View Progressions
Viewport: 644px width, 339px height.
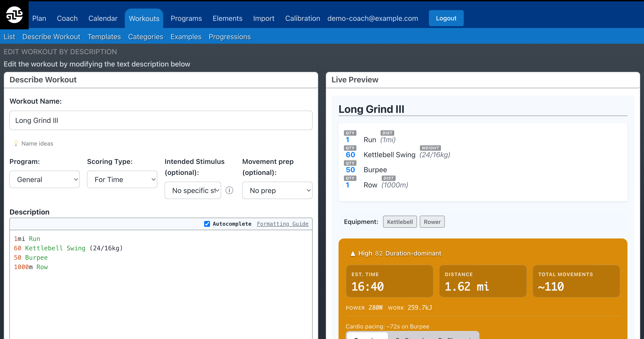coord(229,36)
